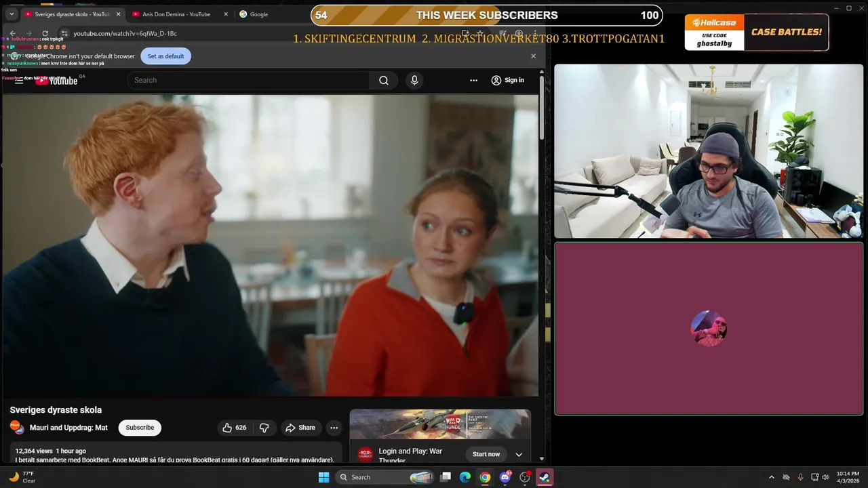Open Steam from the taskbar

[x=544, y=477]
